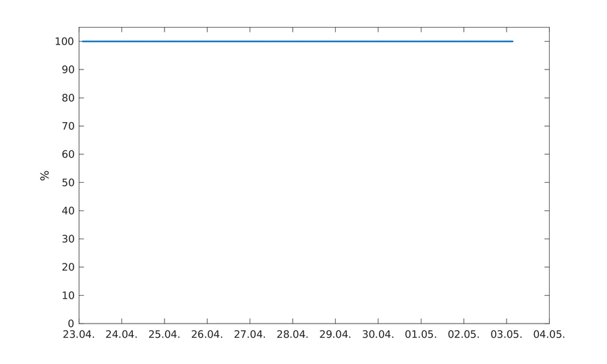Click the x-axis date 30.04.
The width and height of the screenshot is (607, 364).
(378, 334)
